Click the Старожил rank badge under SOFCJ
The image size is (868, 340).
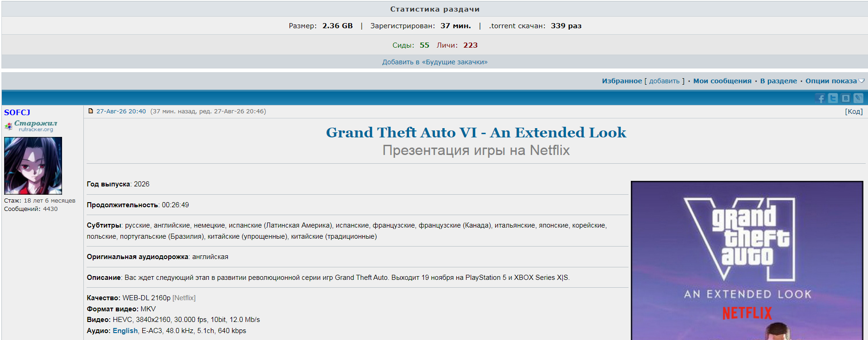(x=31, y=126)
